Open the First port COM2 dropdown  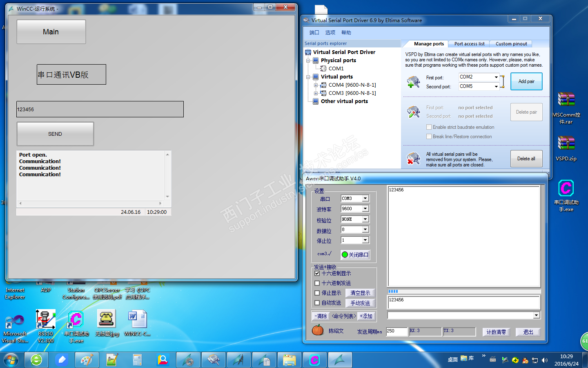click(x=496, y=77)
